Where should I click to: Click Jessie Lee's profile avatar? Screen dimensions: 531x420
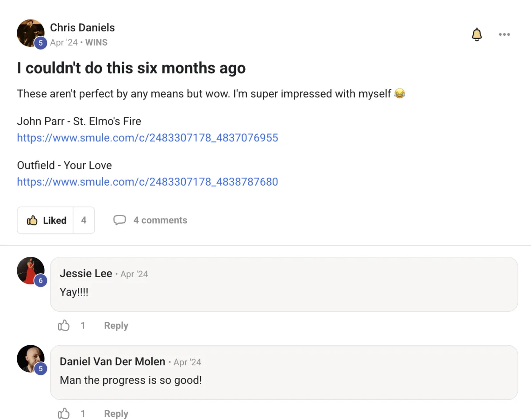point(30,270)
